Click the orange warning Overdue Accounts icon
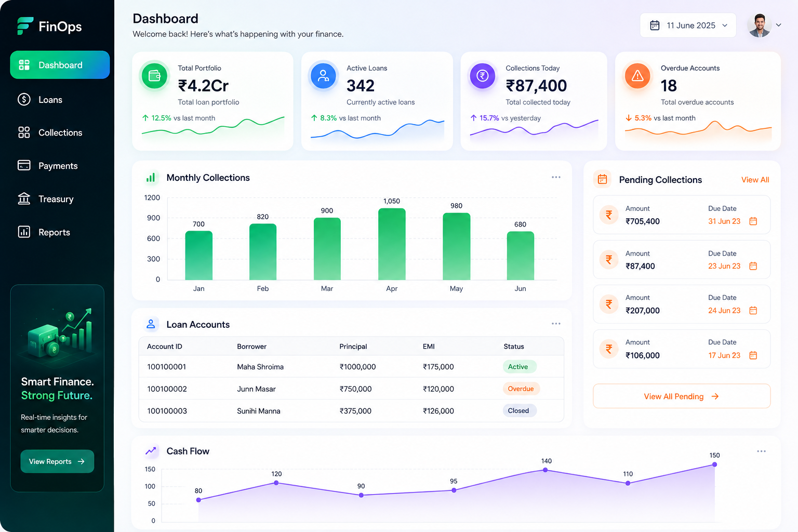Viewport: 798px width, 532px height. click(x=637, y=76)
